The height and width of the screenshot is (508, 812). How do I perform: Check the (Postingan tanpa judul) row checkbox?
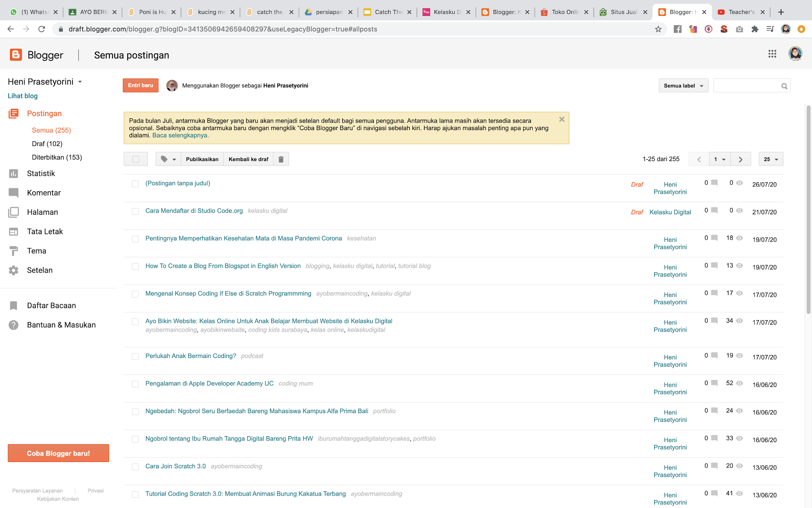135,184
